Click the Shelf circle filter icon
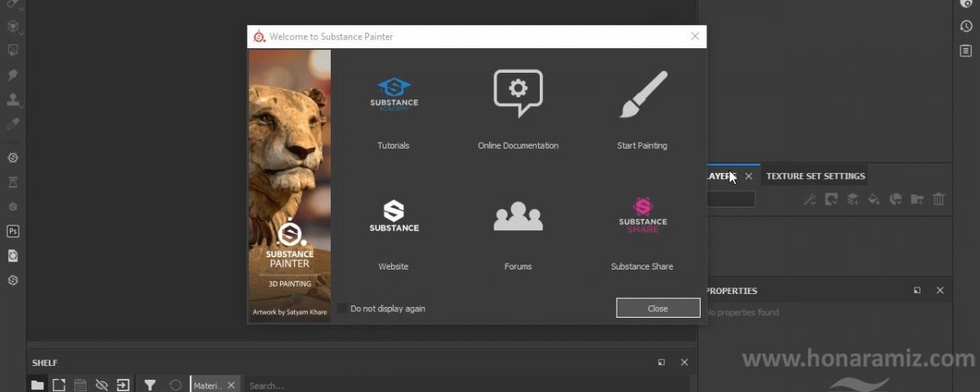This screenshot has width=980, height=392. 175,385
